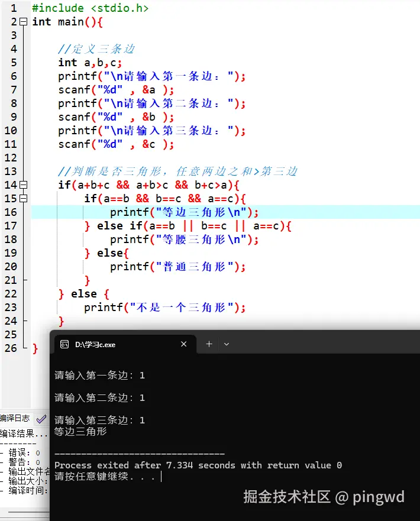Click the Process exited after 7.334 seconds text
Screen dimensions: 420x521
pos(198,465)
